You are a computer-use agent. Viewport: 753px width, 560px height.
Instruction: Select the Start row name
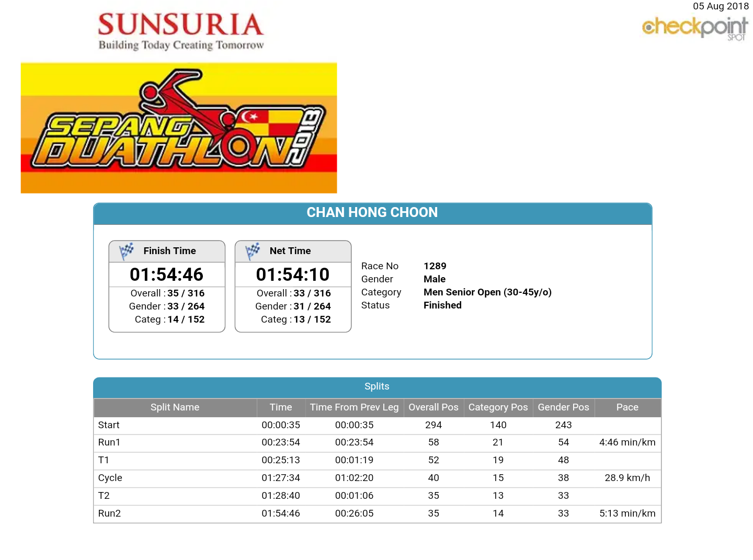(x=109, y=425)
